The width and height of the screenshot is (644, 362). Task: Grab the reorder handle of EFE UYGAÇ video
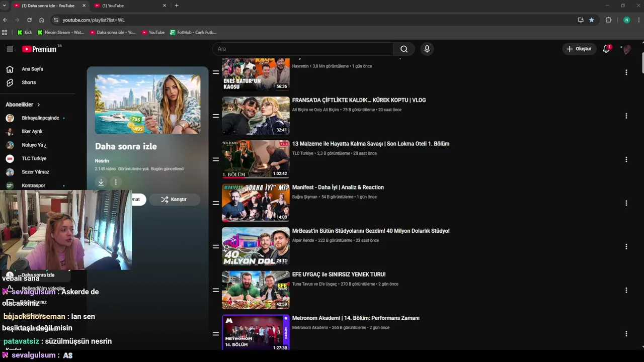pos(215,290)
